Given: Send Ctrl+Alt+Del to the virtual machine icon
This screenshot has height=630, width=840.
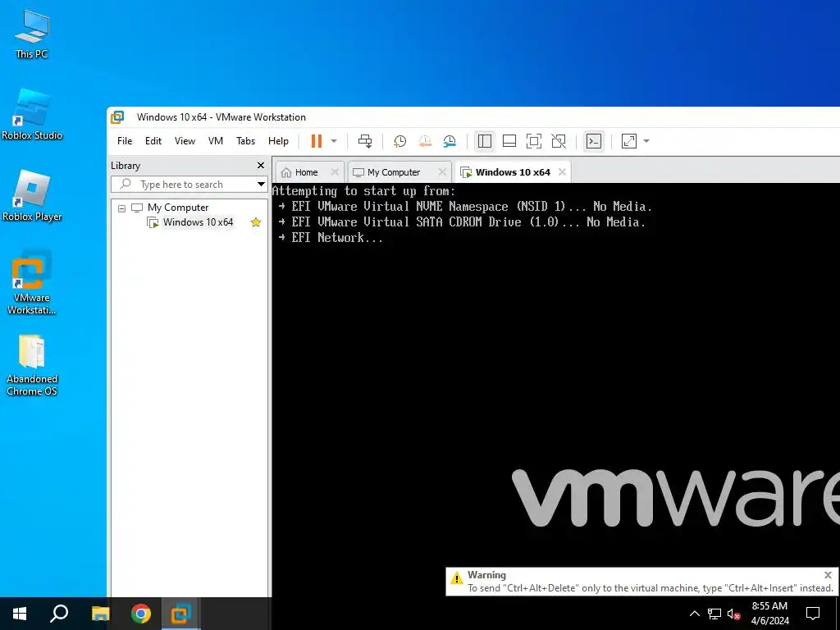Looking at the screenshot, I should tap(365, 141).
